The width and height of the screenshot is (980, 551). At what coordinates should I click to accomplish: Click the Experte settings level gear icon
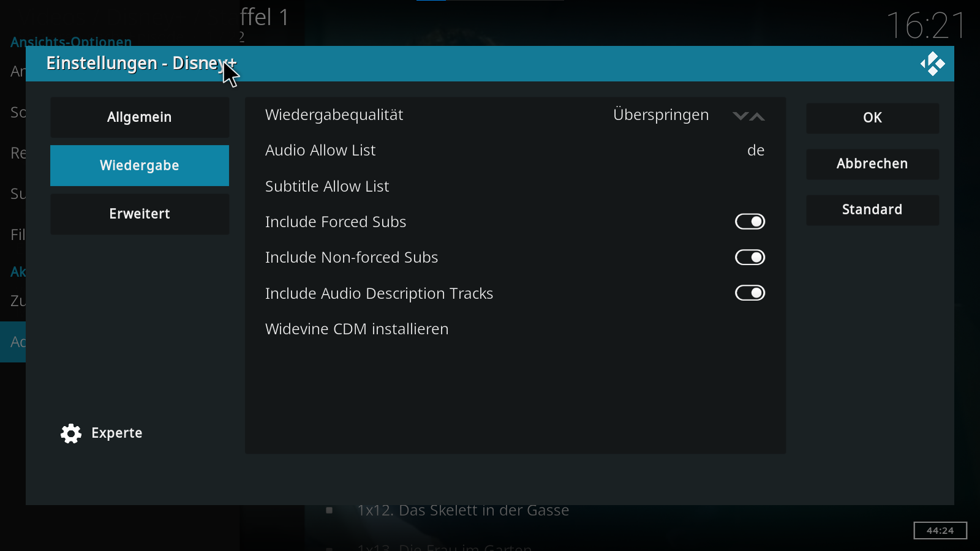coord(71,433)
